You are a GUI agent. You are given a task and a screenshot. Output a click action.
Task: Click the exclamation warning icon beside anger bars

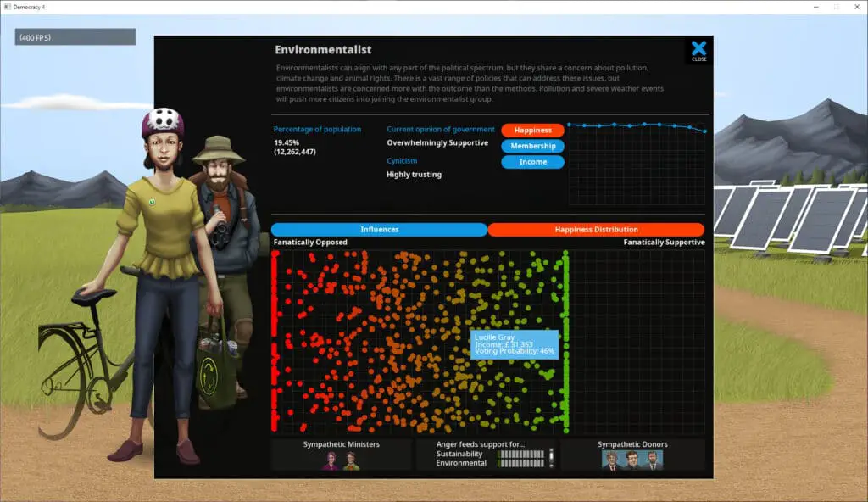coord(552,458)
